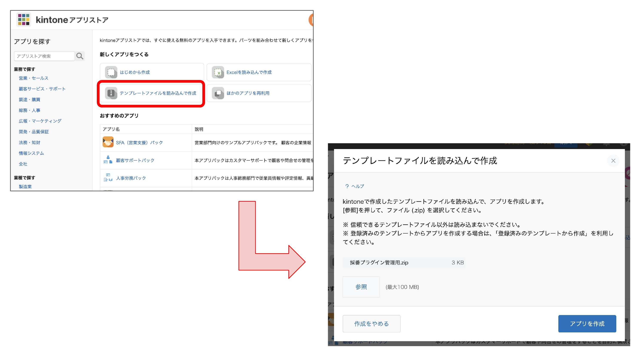644x362 pixels.
Task: Click the ほかのアプリを再利用 copy icon
Action: 218,93
